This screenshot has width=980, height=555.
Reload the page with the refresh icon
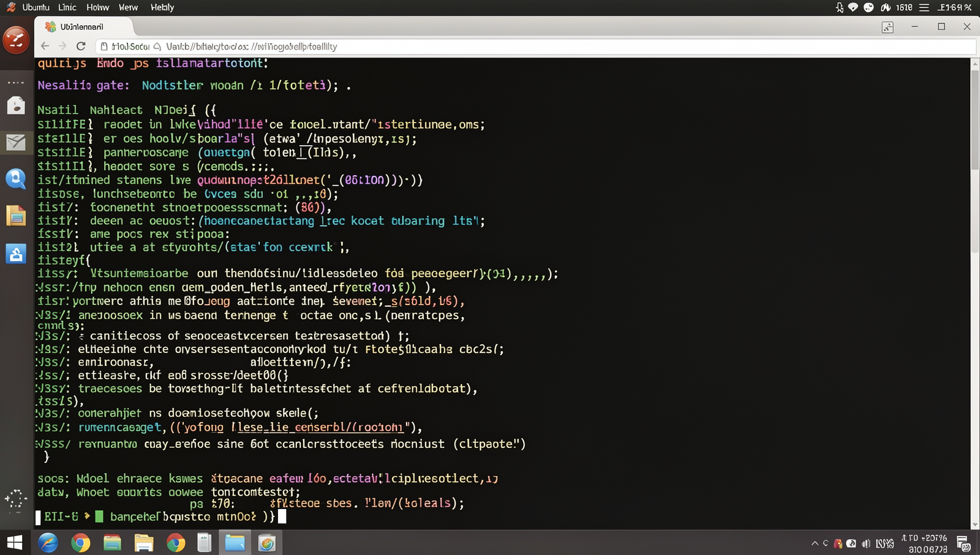(x=81, y=46)
